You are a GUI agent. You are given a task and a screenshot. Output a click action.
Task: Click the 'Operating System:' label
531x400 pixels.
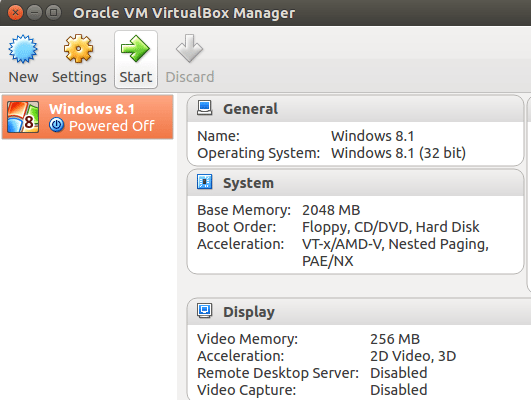tap(258, 153)
